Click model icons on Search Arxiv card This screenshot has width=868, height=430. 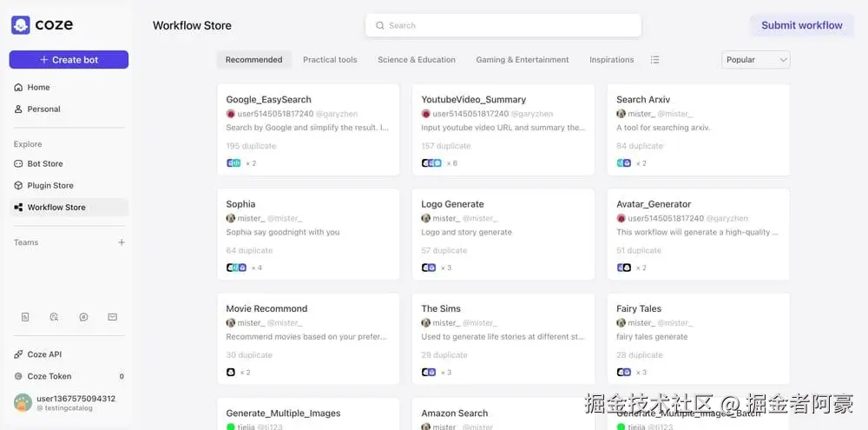tap(624, 163)
